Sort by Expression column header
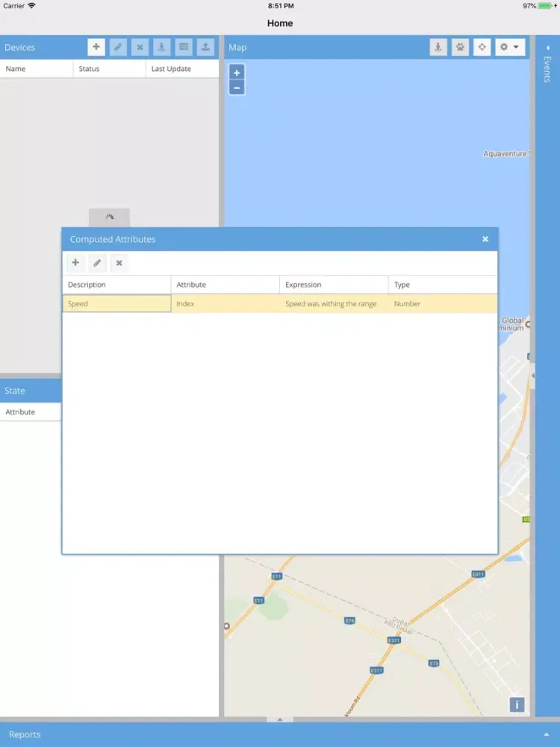The width and height of the screenshot is (560, 747). (334, 285)
